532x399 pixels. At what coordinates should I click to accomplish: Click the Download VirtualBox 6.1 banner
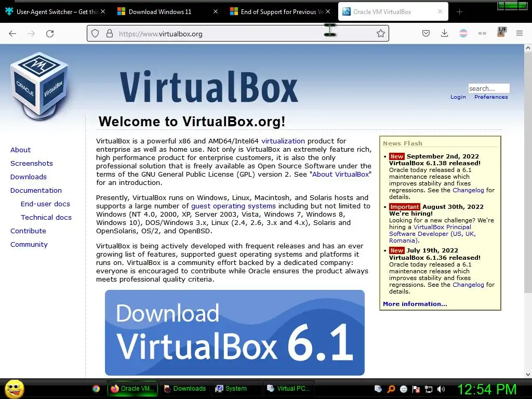pyautogui.click(x=235, y=332)
